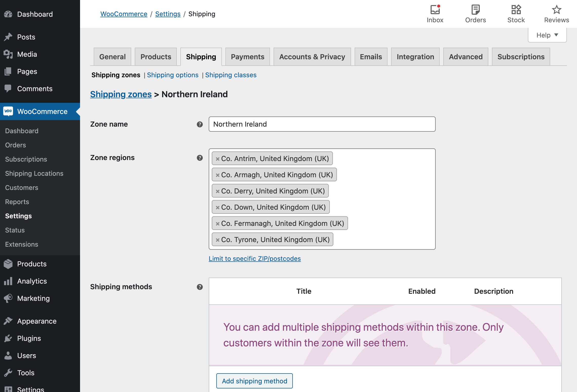Click the Shipping methods help question icon
This screenshot has width=577, height=392.
(200, 287)
